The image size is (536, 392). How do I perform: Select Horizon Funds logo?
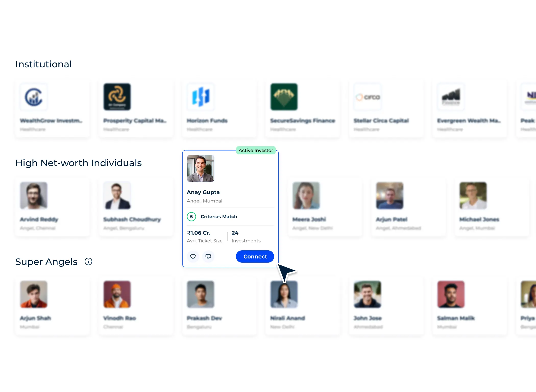(201, 97)
